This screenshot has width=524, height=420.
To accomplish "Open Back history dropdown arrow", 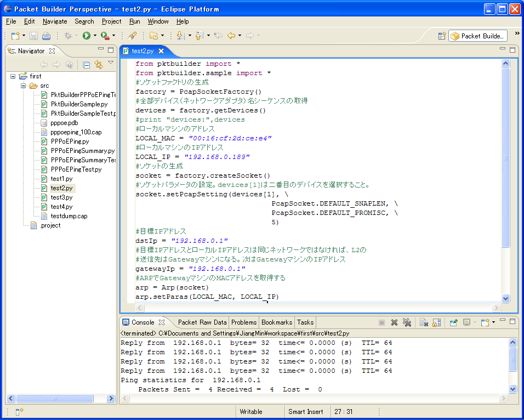I will click(240, 36).
